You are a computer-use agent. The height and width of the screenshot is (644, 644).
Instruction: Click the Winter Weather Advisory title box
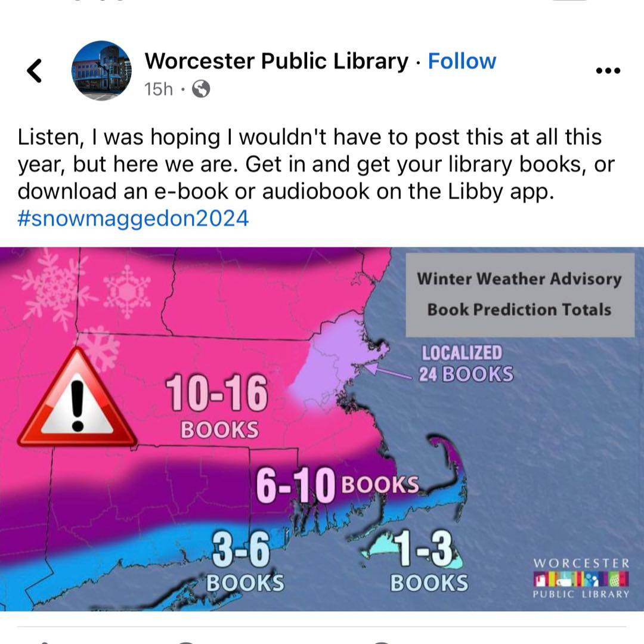(519, 295)
